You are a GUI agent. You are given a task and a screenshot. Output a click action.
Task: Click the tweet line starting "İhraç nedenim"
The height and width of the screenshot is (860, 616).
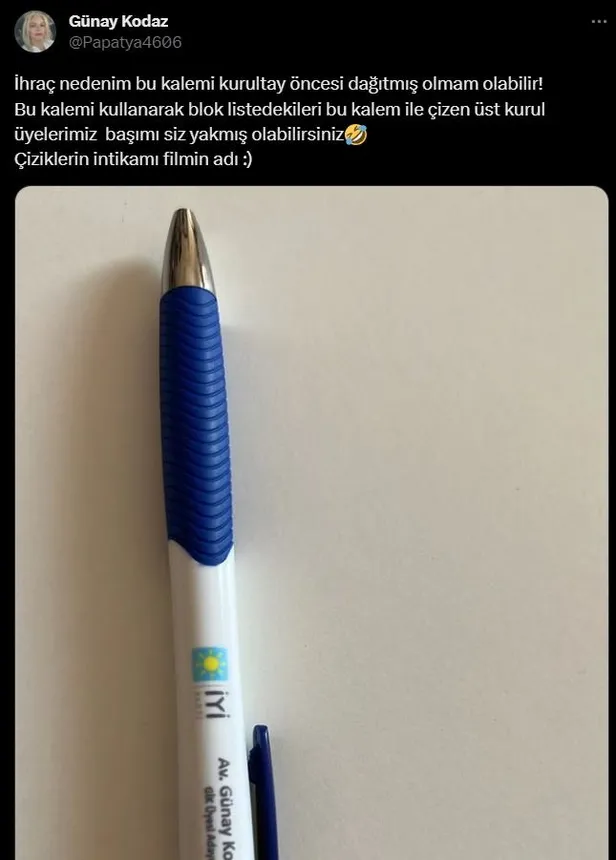click(279, 84)
